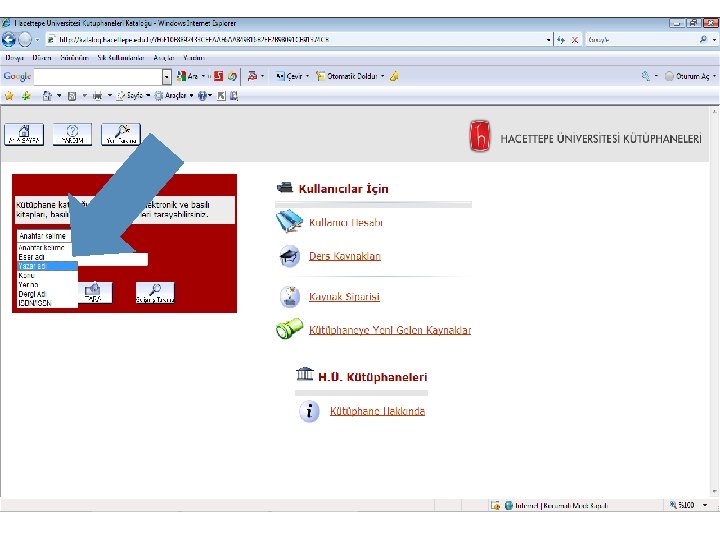The width and height of the screenshot is (720, 540).
Task: Open the Kütüphane Hakkında link
Action: point(377,411)
